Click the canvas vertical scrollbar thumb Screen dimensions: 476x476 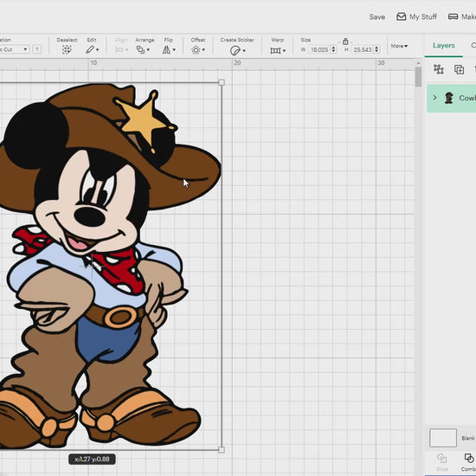(x=418, y=76)
